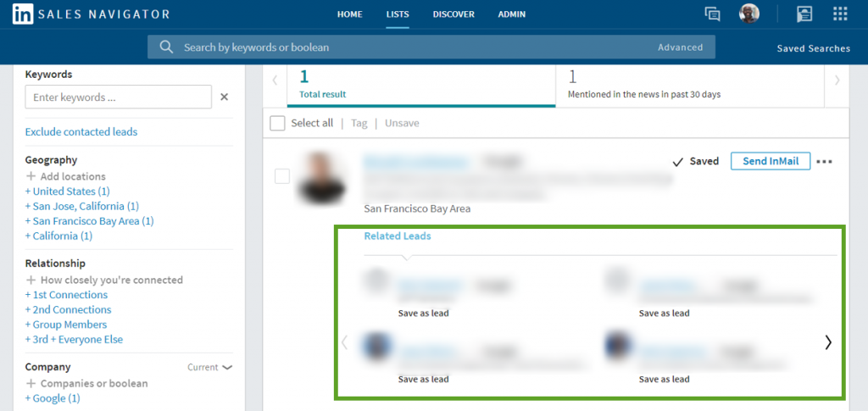Image resolution: width=868 pixels, height=411 pixels.
Task: Click Add locations under Geography
Action: pyautogui.click(x=66, y=176)
